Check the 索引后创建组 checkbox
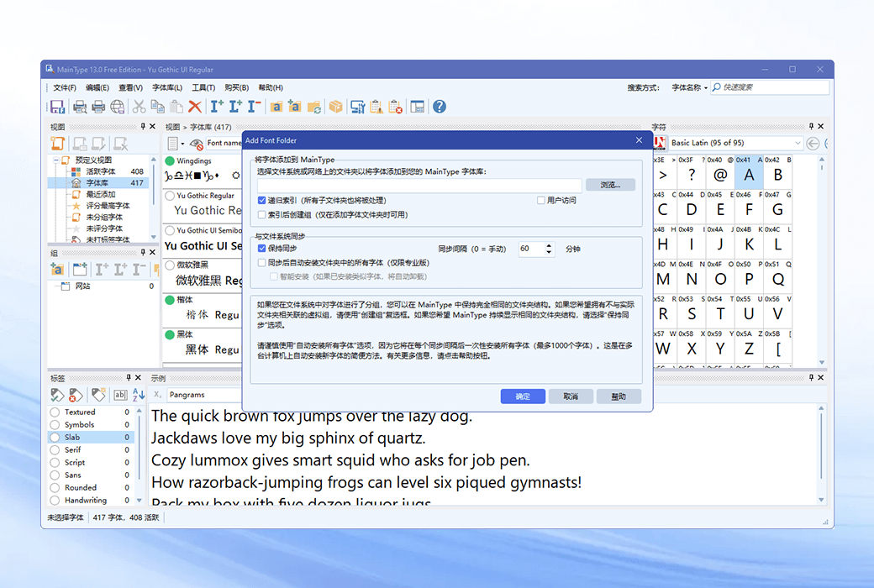Screen dimensions: 874x588 261,214
